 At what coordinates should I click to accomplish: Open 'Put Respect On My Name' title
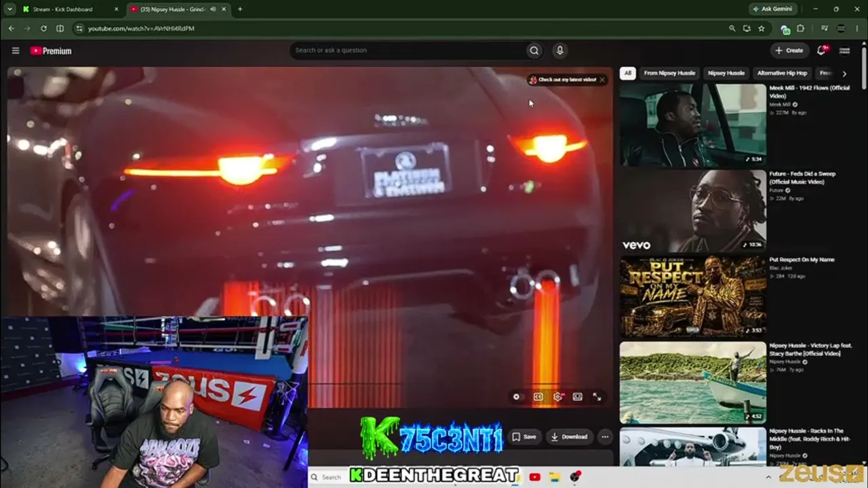802,260
